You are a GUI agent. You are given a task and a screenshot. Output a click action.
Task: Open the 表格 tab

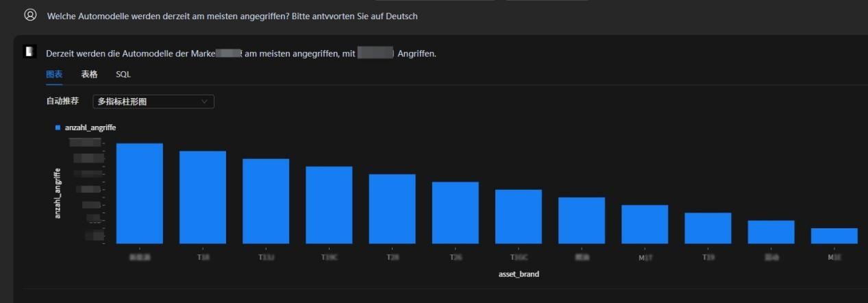(89, 74)
